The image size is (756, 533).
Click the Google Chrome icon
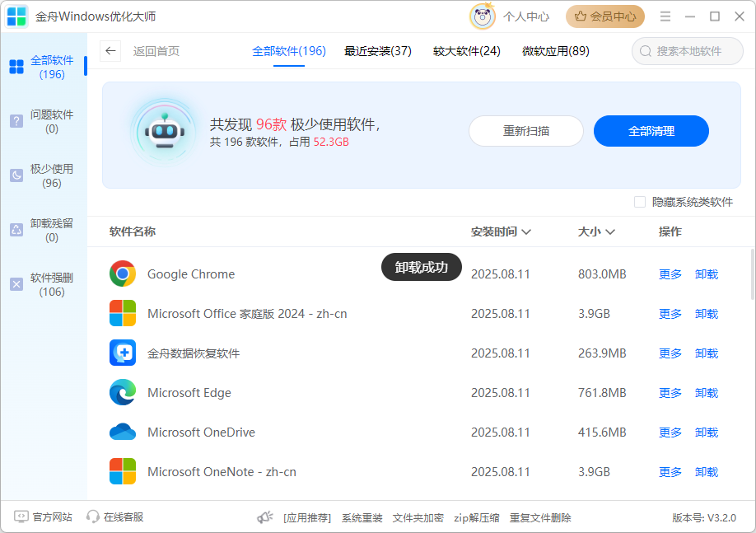coord(123,274)
